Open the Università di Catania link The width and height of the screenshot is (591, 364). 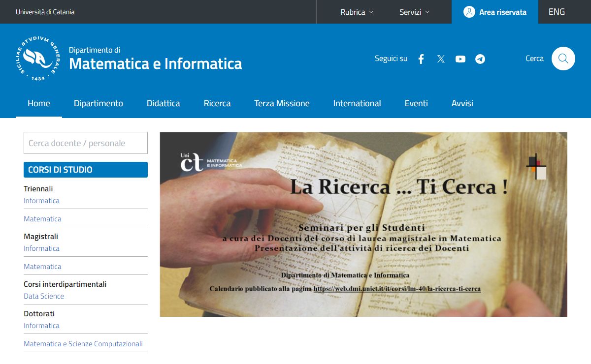pos(45,12)
